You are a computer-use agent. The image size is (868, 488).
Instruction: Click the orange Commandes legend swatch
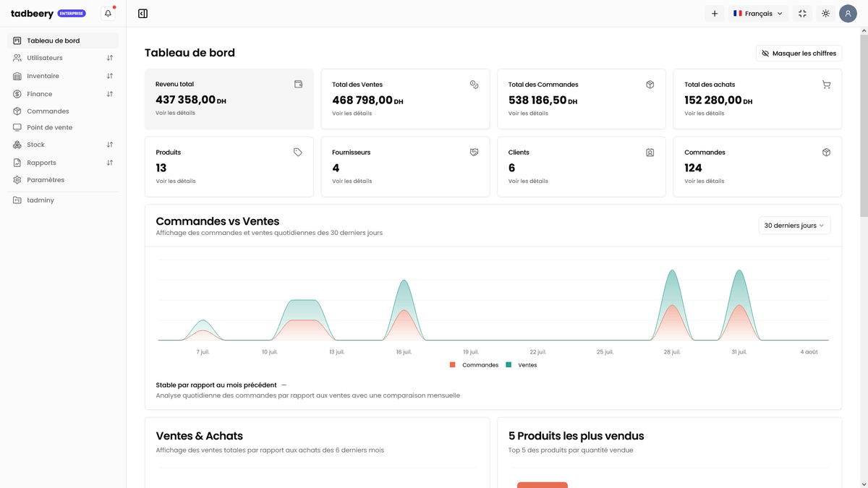click(453, 365)
